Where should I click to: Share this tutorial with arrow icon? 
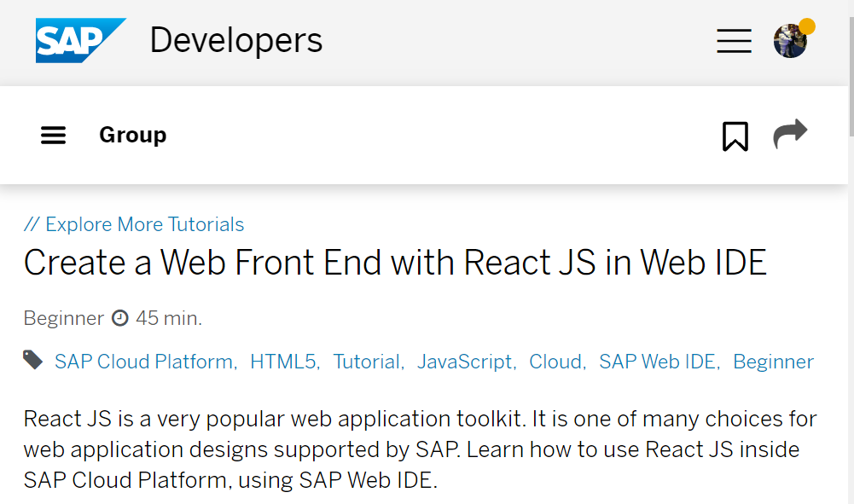pyautogui.click(x=790, y=134)
